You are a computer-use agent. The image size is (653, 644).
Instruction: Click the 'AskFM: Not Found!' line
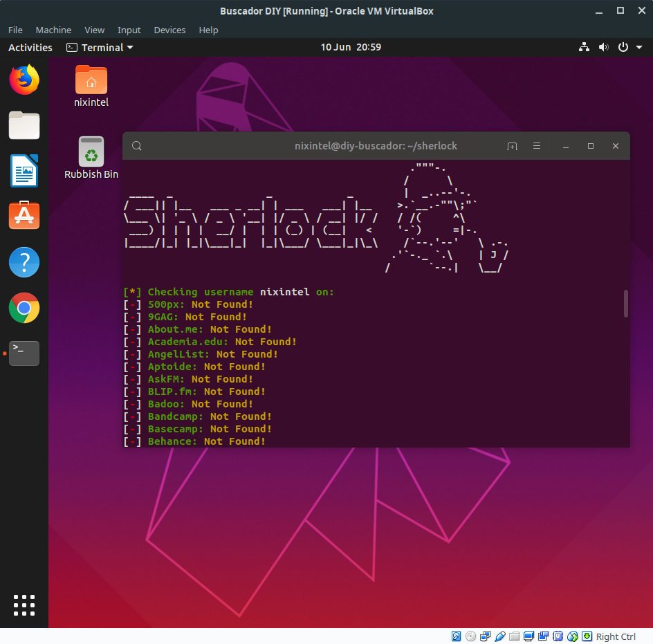pos(188,380)
